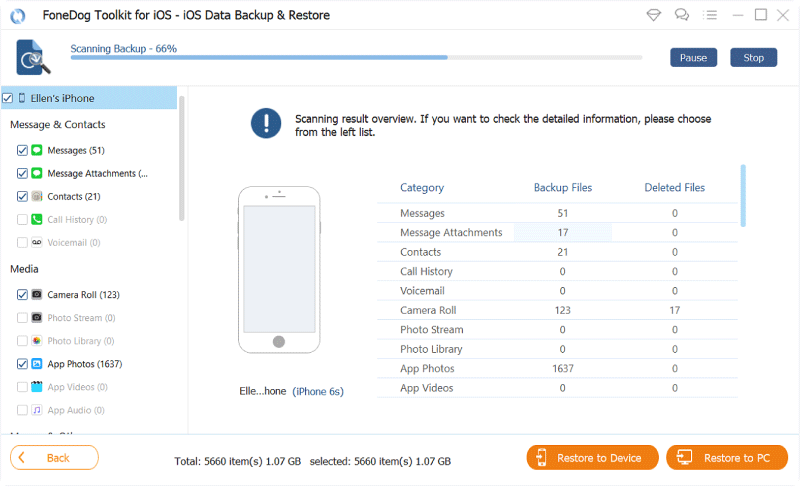Click App Photos backup count 1637

[563, 368]
